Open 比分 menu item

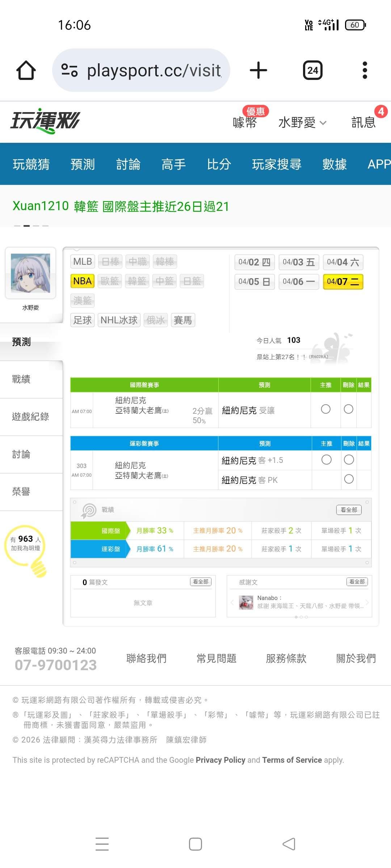[x=219, y=164]
